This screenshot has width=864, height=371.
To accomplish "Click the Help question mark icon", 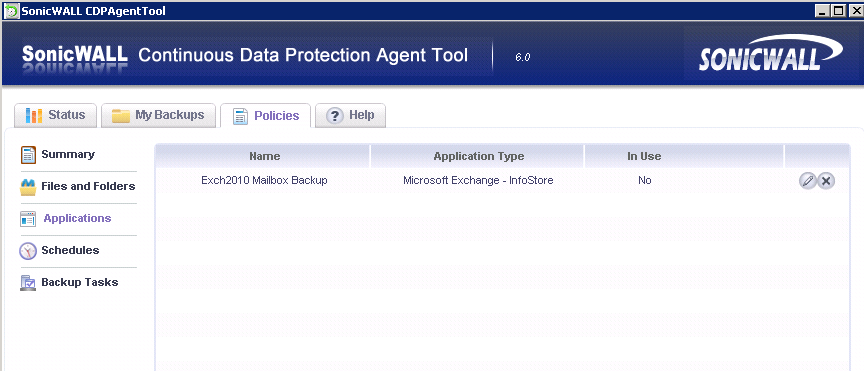I will (x=334, y=116).
